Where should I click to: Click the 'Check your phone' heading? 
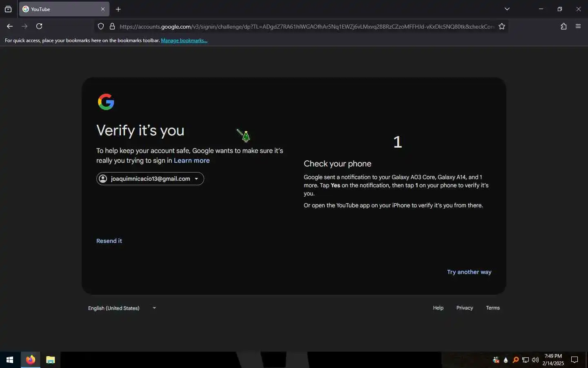pyautogui.click(x=338, y=164)
